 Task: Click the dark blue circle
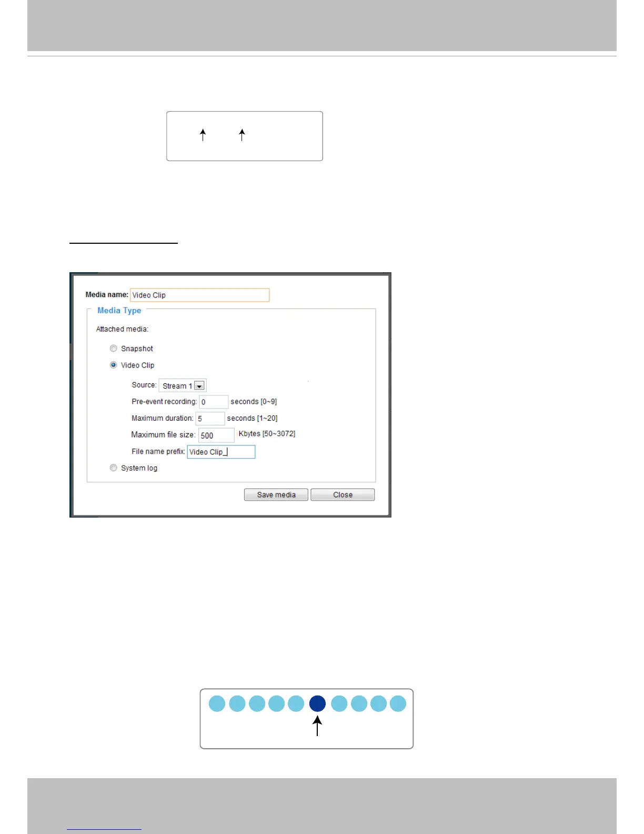point(317,703)
